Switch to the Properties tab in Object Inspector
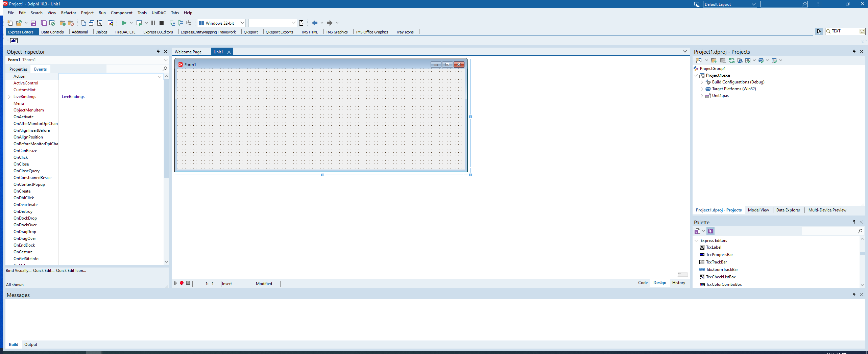Viewport: 868px width, 354px height. (18, 69)
